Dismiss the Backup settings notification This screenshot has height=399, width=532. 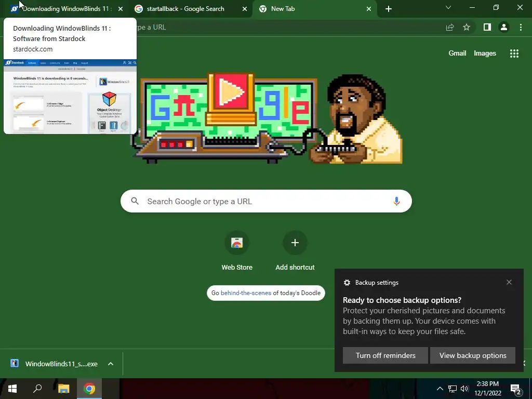click(509, 282)
